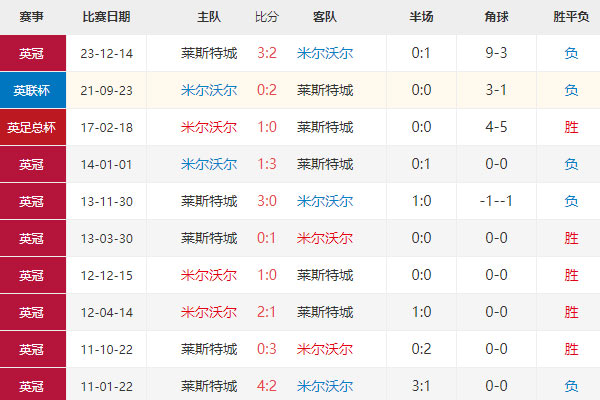Viewport: 600px width, 400px height.
Task: Click the corner count 3-1
Action: pyautogui.click(x=496, y=90)
